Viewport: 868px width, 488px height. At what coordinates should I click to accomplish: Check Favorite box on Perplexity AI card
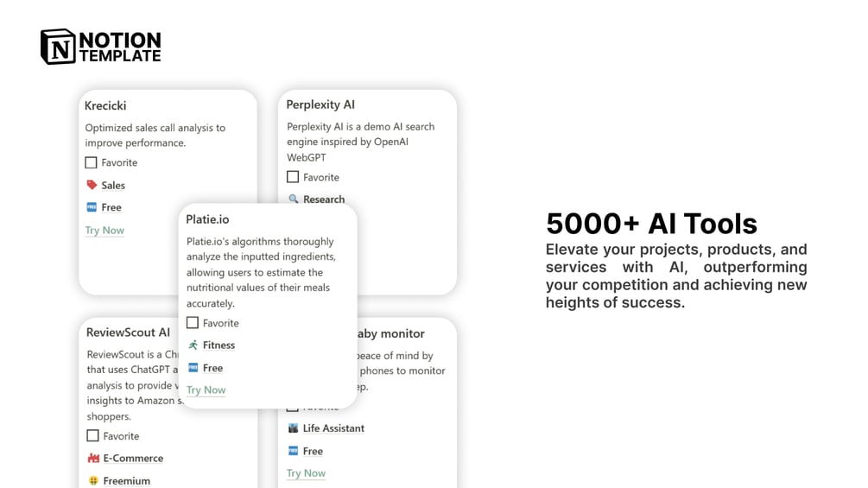tap(293, 177)
